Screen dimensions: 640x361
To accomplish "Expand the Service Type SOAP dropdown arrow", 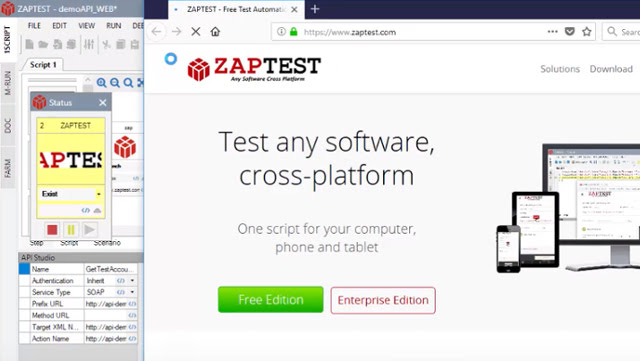I will point(132,292).
